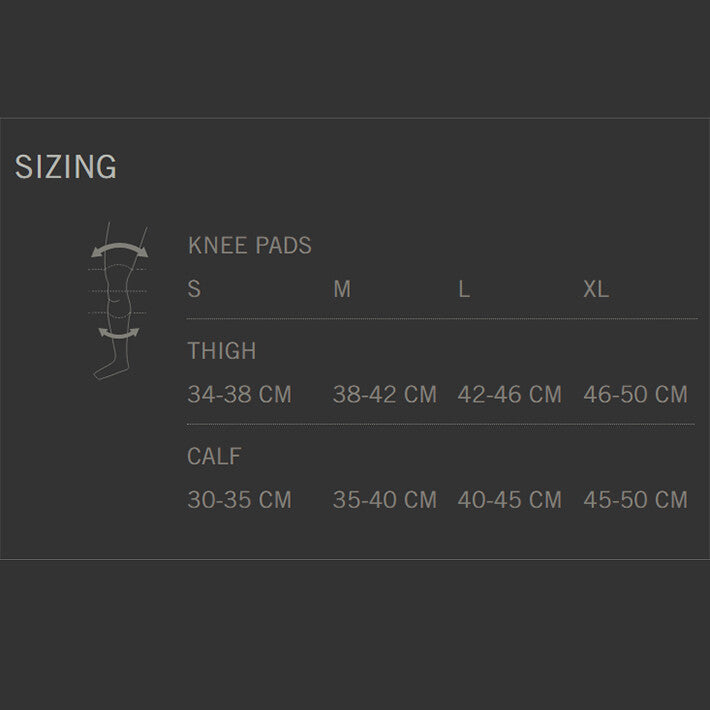Click the foot of the leg diagram
This screenshot has width=710, height=710.
pyautogui.click(x=104, y=370)
